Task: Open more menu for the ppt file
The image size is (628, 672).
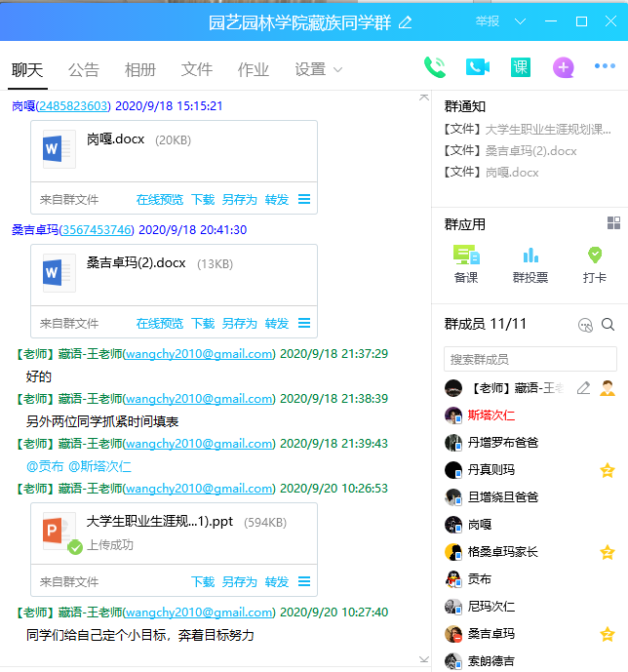Action: [x=304, y=581]
